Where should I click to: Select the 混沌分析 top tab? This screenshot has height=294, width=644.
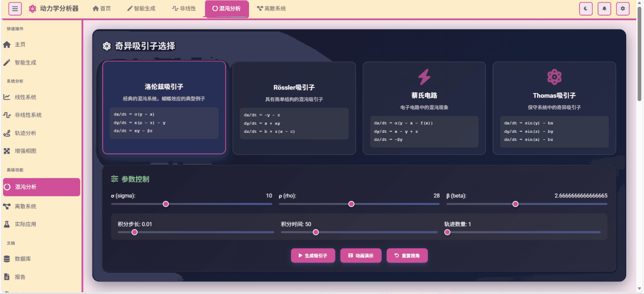click(227, 9)
